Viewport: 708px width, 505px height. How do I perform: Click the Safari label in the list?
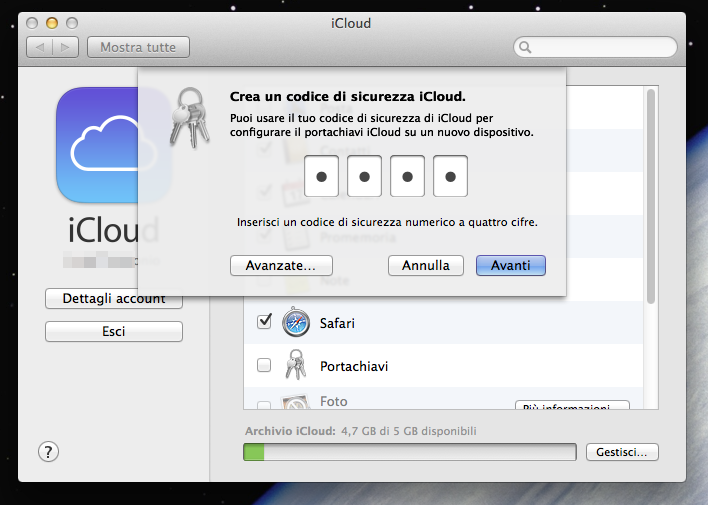pos(337,323)
